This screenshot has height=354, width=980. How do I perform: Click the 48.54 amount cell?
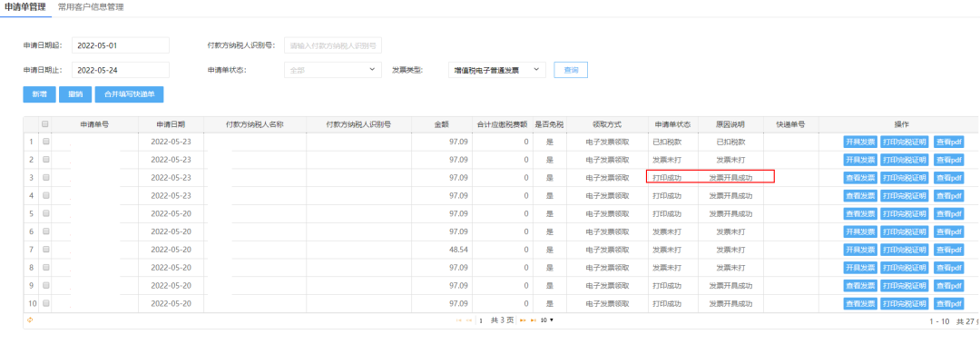(x=442, y=250)
